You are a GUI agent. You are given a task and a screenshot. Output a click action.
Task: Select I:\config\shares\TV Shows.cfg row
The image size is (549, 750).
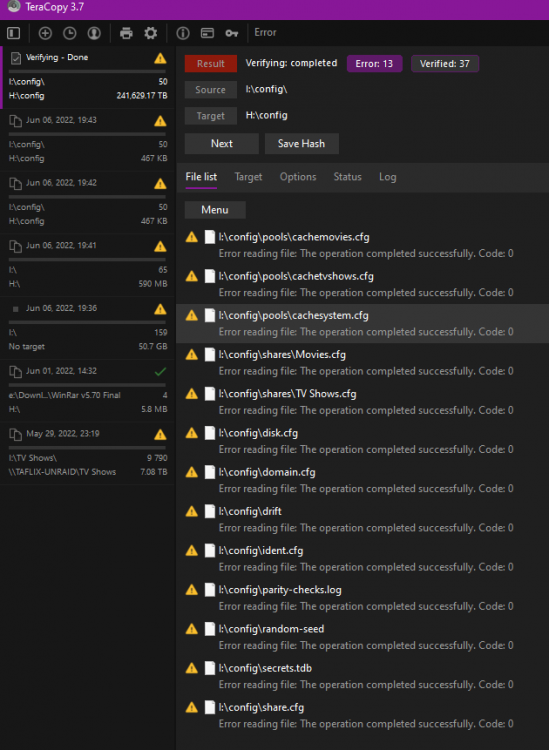[362, 402]
